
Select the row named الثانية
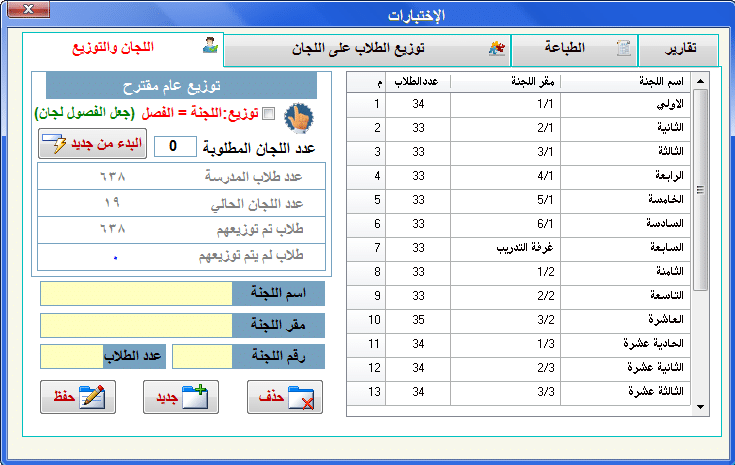tap(518, 128)
